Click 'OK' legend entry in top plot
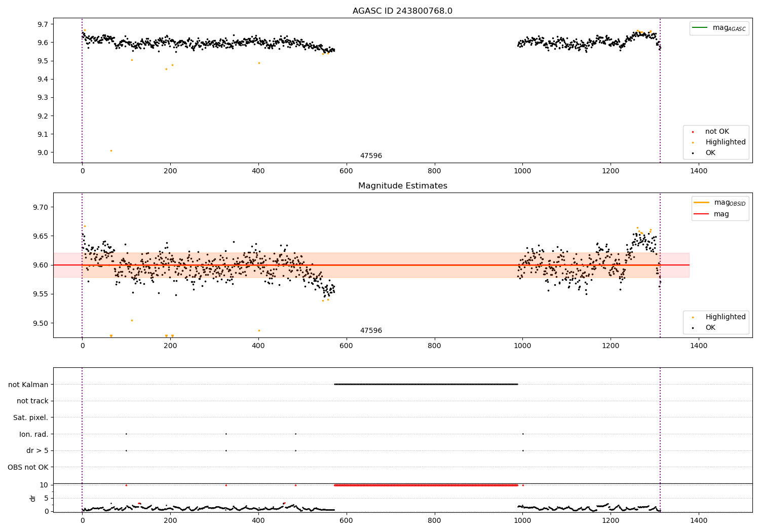Image resolution: width=760 pixels, height=532 pixels. [x=710, y=153]
